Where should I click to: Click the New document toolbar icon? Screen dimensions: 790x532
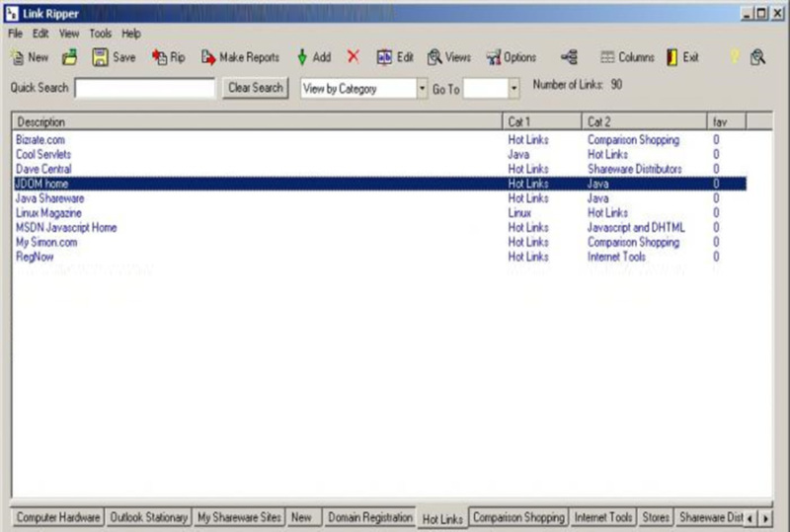(x=18, y=58)
